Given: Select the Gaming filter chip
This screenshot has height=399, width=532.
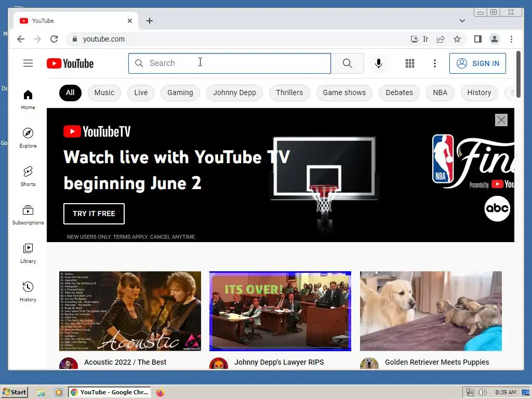Looking at the screenshot, I should (x=180, y=92).
